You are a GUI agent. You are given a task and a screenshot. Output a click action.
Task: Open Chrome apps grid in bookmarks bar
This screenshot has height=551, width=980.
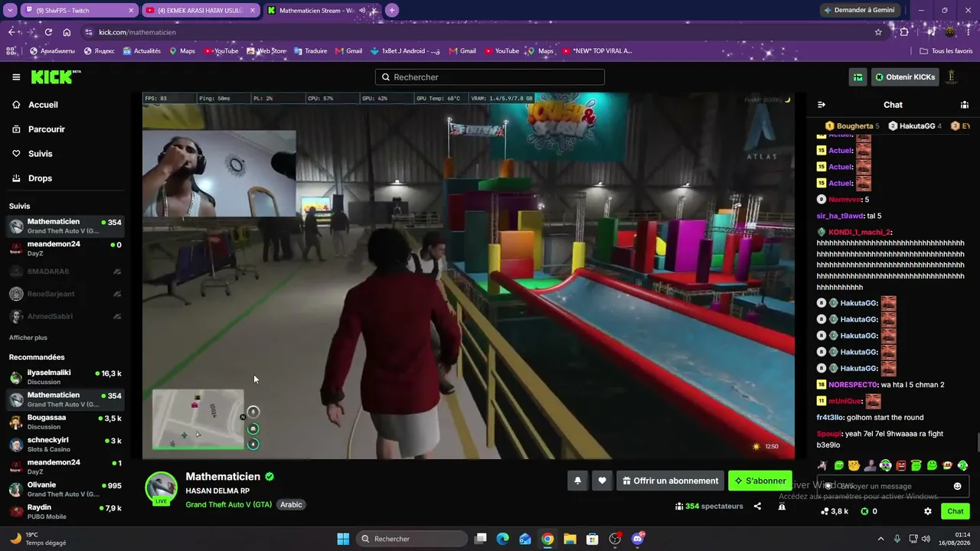pos(11,51)
